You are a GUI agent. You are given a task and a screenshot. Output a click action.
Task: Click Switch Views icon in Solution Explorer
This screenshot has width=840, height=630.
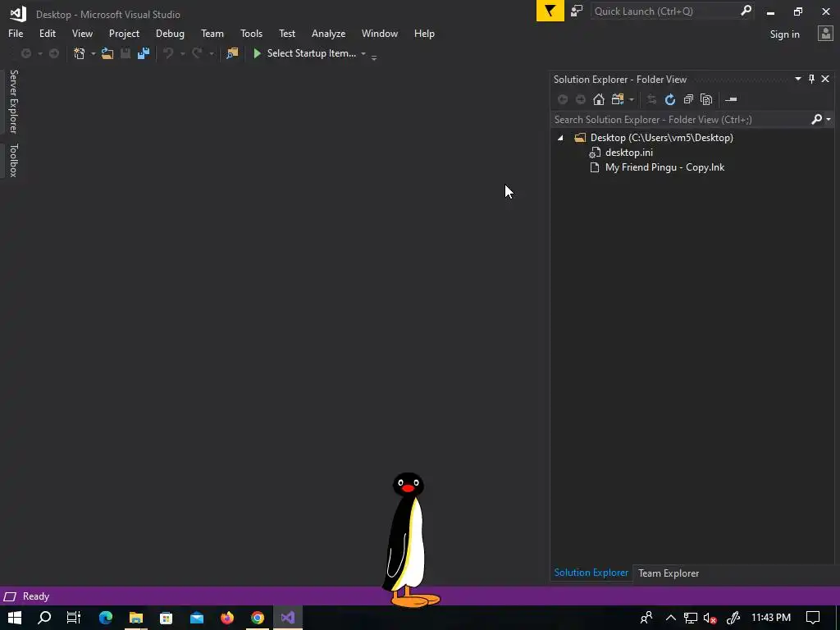[x=618, y=99]
